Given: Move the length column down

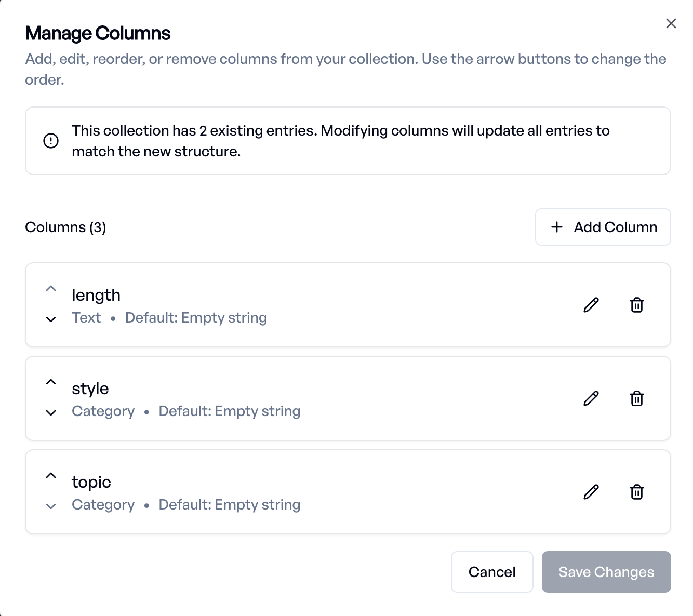Looking at the screenshot, I should (x=51, y=319).
